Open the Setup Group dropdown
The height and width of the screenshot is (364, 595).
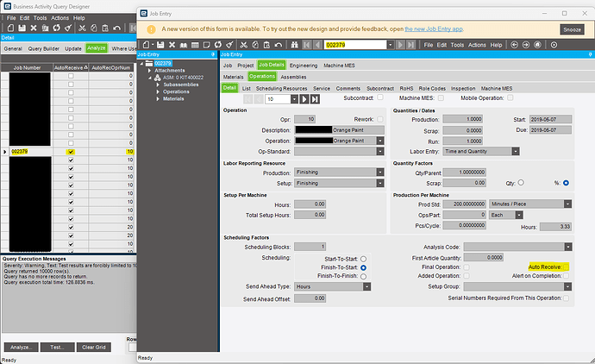coord(567,286)
